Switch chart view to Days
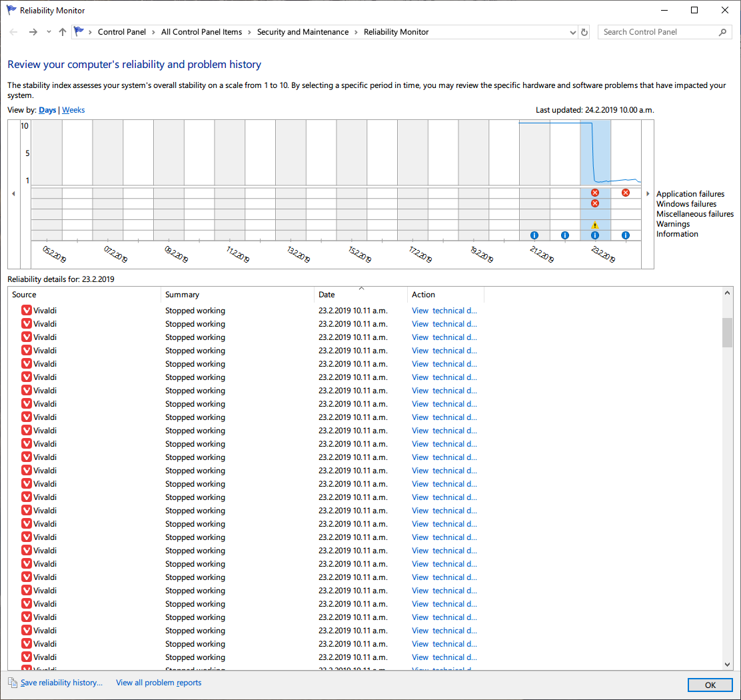The image size is (741, 700). (47, 109)
